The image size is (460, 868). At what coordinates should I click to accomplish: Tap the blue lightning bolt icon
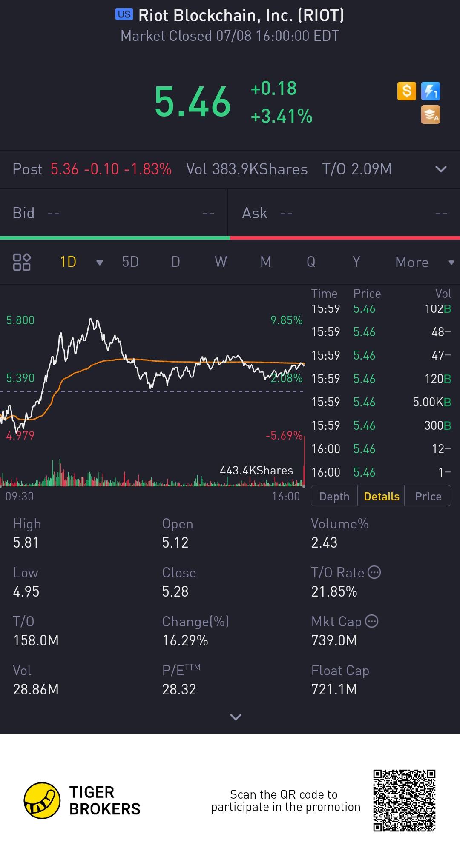pyautogui.click(x=431, y=91)
